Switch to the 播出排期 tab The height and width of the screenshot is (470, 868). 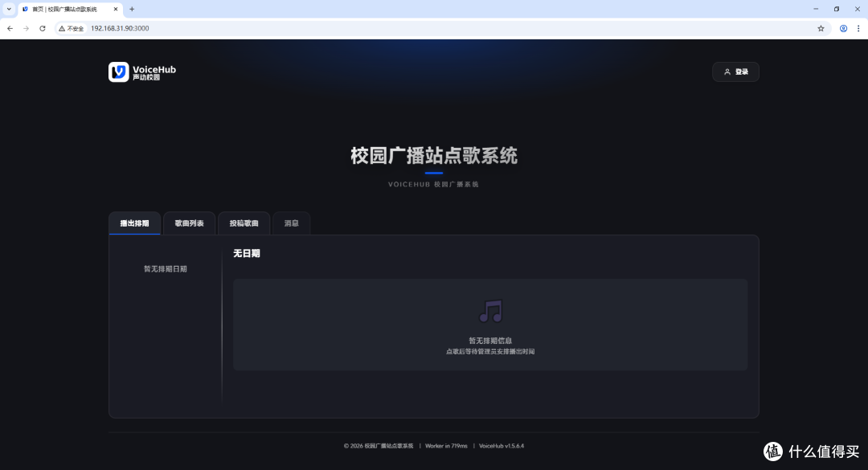click(x=134, y=223)
